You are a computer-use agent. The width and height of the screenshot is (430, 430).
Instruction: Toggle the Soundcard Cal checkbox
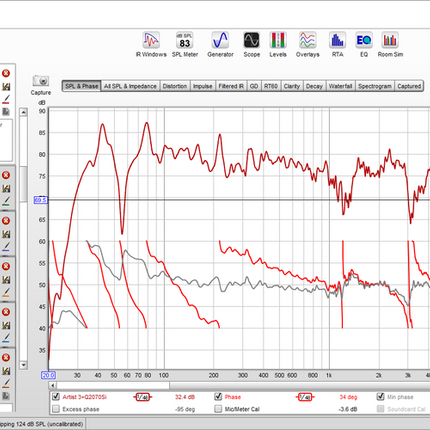tap(380, 409)
